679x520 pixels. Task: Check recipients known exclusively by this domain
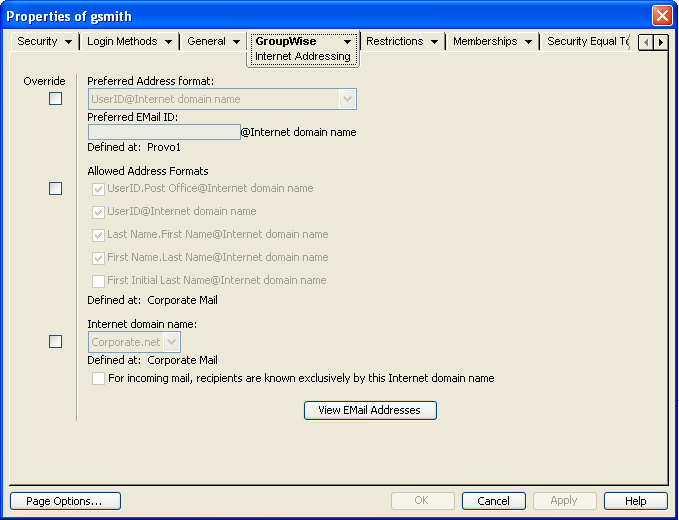click(x=98, y=378)
